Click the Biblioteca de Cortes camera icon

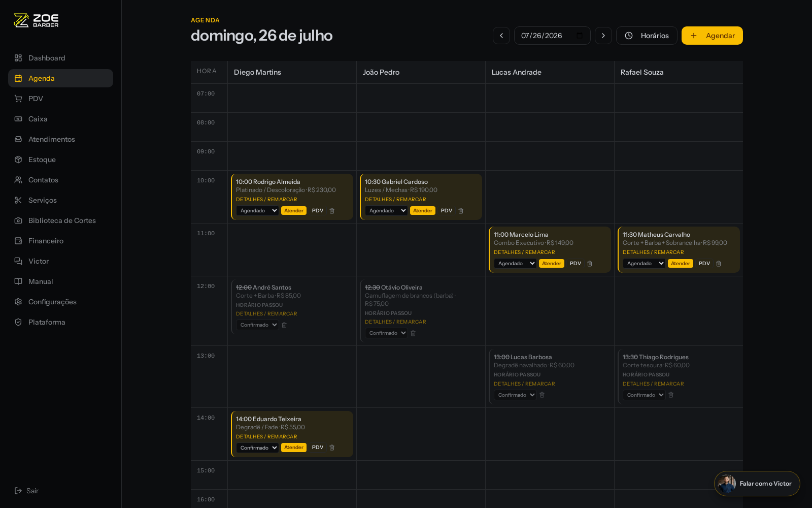point(18,220)
